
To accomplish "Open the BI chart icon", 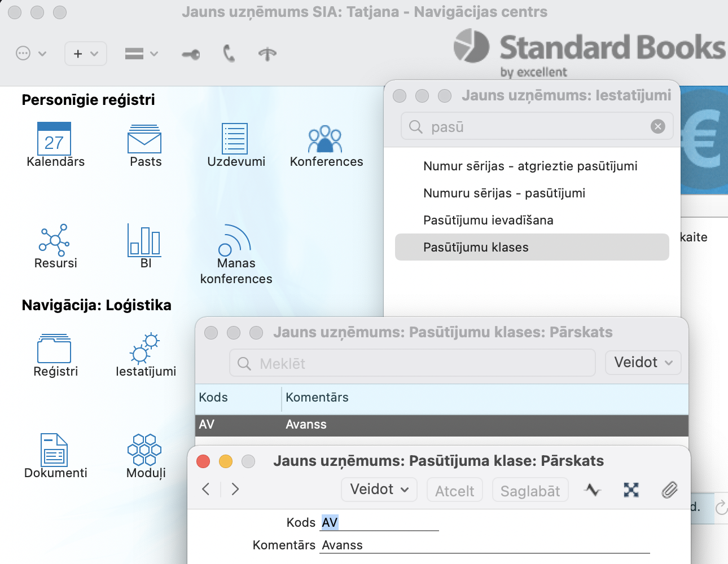I will tap(144, 239).
